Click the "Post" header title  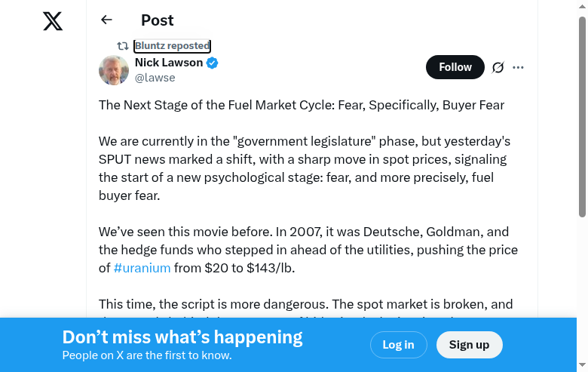click(158, 20)
